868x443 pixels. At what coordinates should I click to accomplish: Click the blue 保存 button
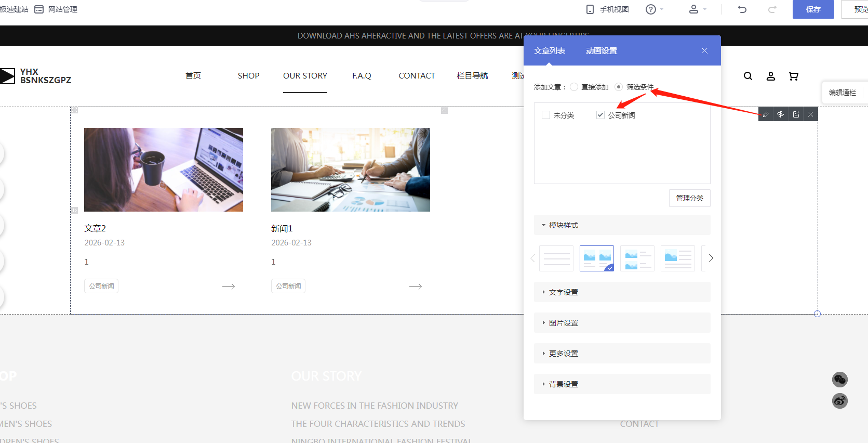coord(813,9)
